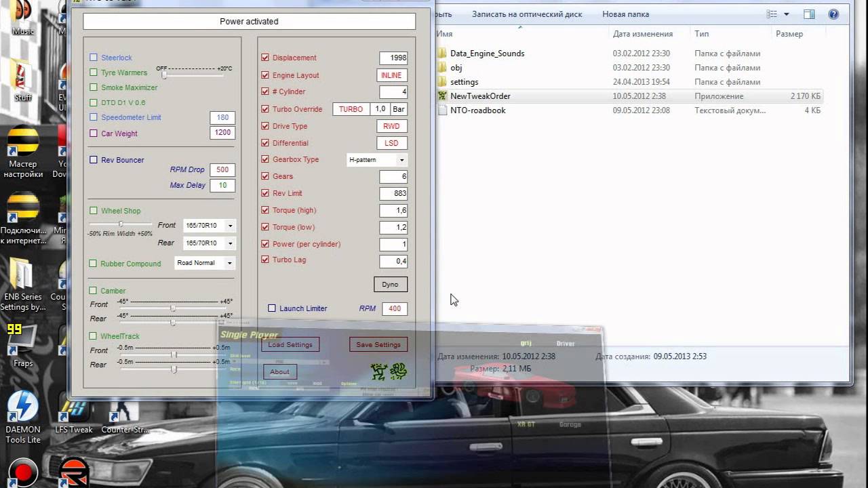Toggle the INLINE engine layout button
Viewport: 868px width, 488px height.
point(391,75)
